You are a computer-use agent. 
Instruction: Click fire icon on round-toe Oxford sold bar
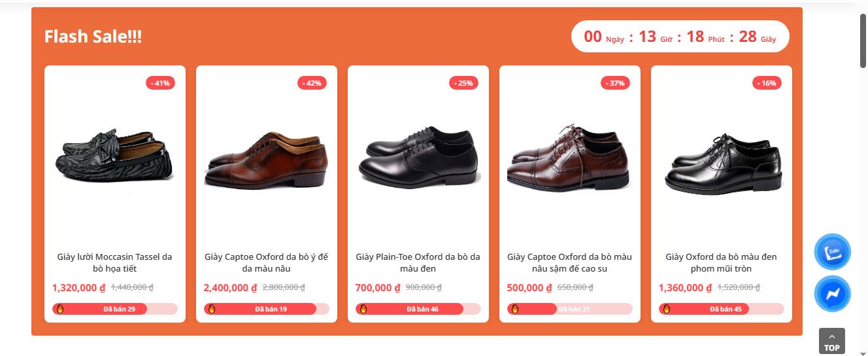pyautogui.click(x=666, y=309)
